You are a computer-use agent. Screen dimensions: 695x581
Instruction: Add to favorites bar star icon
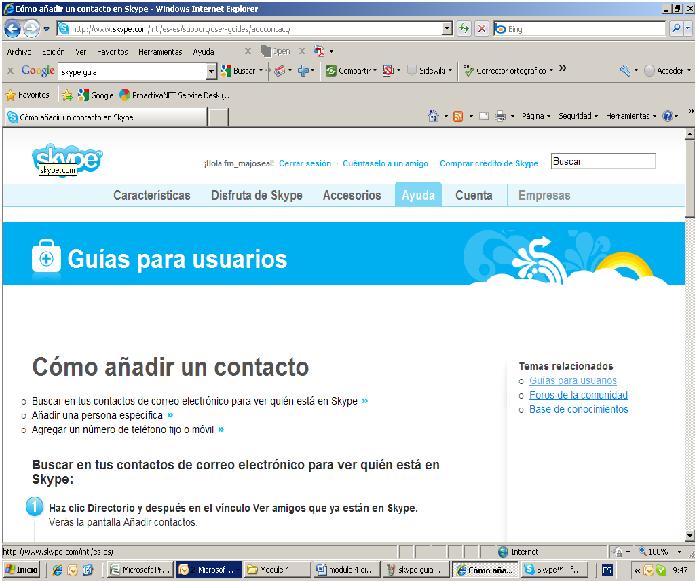click(x=67, y=95)
